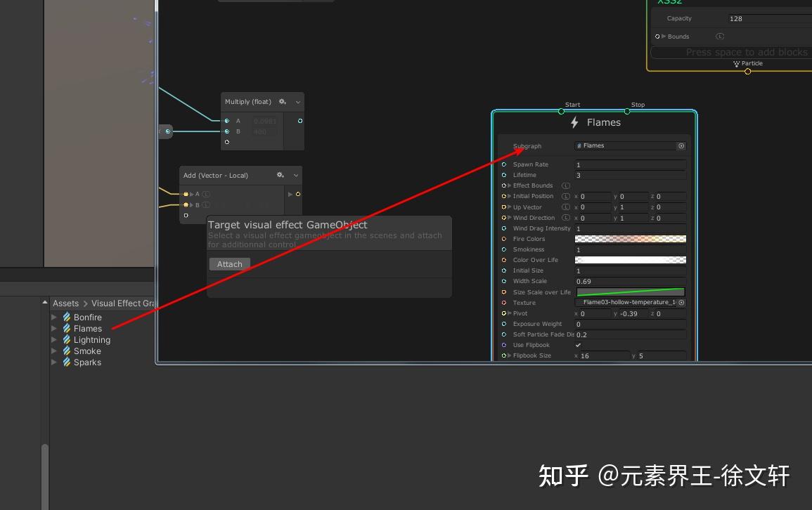Image resolution: width=812 pixels, height=510 pixels.
Task: Edit the Color Over Life gradient
Action: pos(630,260)
